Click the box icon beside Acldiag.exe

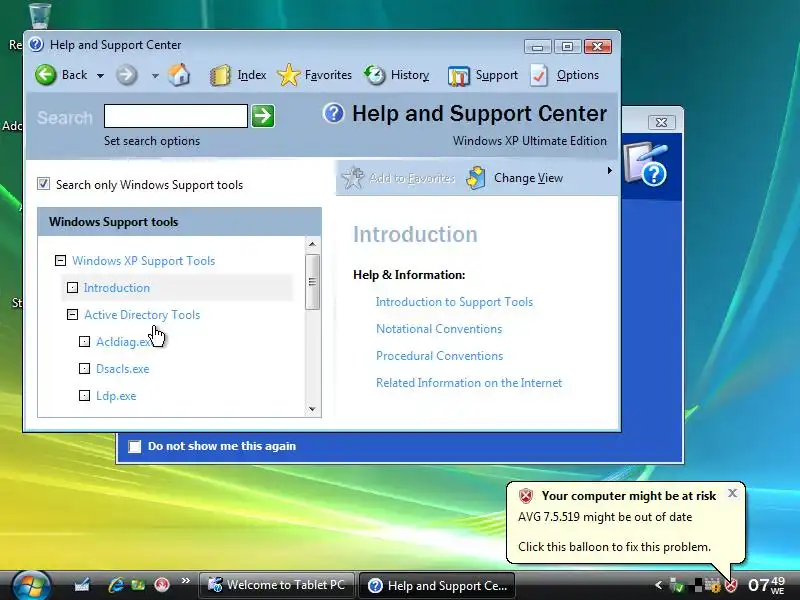[x=85, y=342]
